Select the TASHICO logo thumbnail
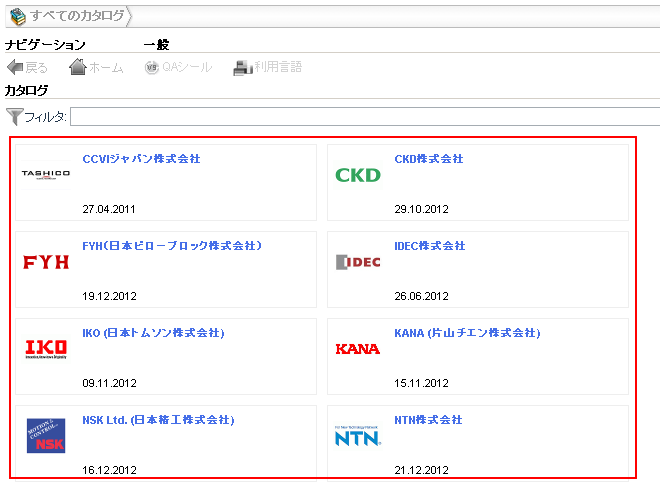This screenshot has width=660, height=487. (x=46, y=174)
